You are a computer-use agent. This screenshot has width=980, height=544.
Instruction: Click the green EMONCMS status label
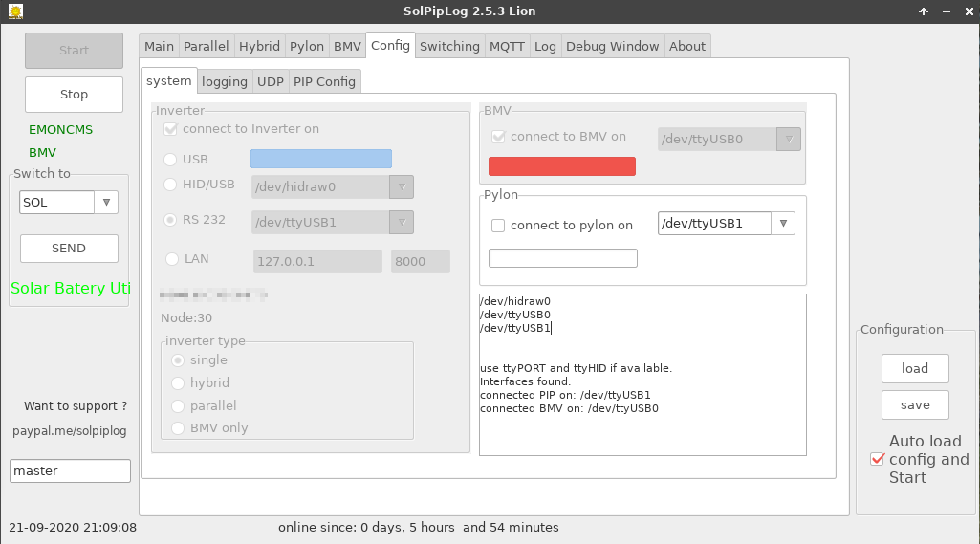[x=60, y=129]
